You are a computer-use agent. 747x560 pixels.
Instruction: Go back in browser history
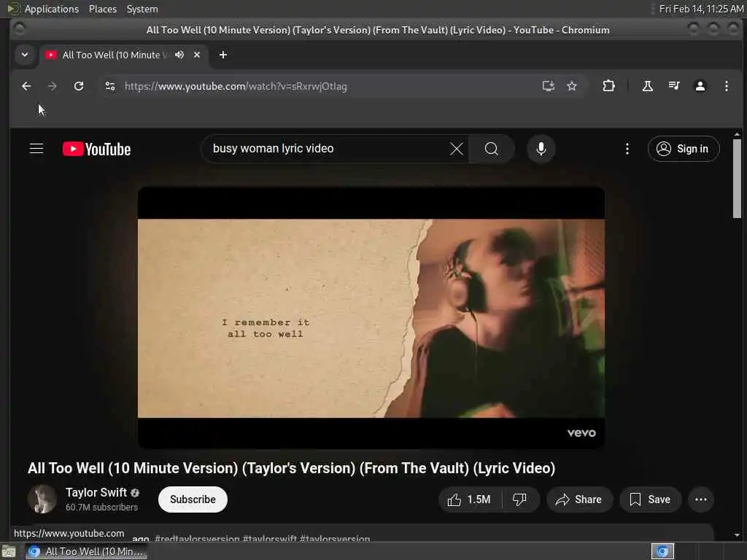pos(26,86)
